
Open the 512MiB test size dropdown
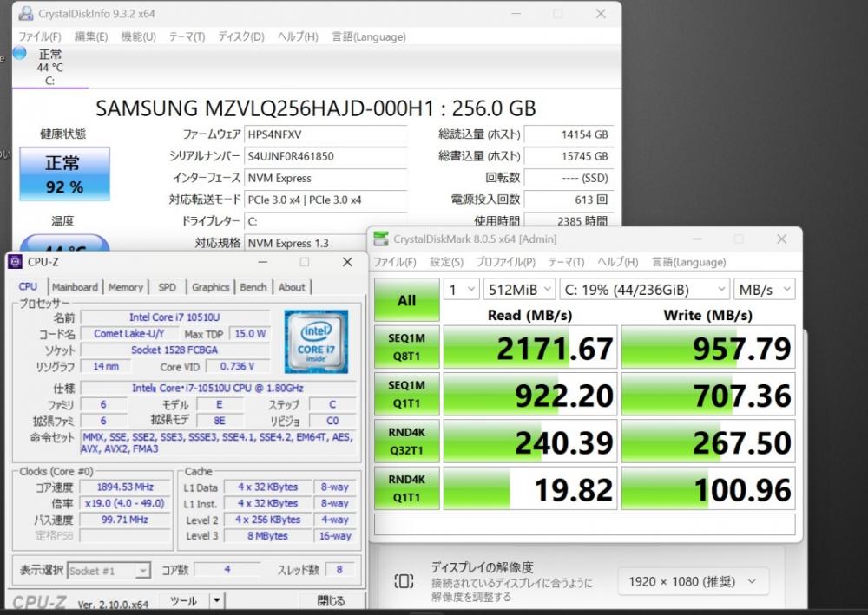click(x=519, y=289)
